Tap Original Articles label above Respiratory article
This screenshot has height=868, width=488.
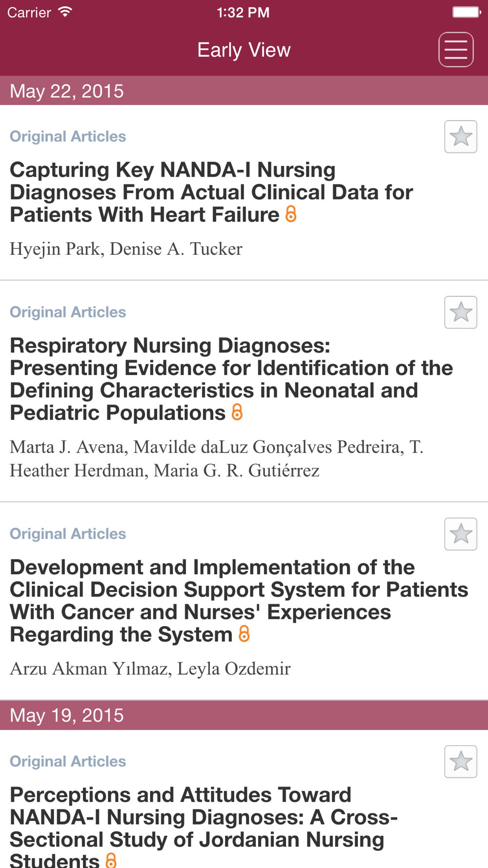(x=68, y=312)
